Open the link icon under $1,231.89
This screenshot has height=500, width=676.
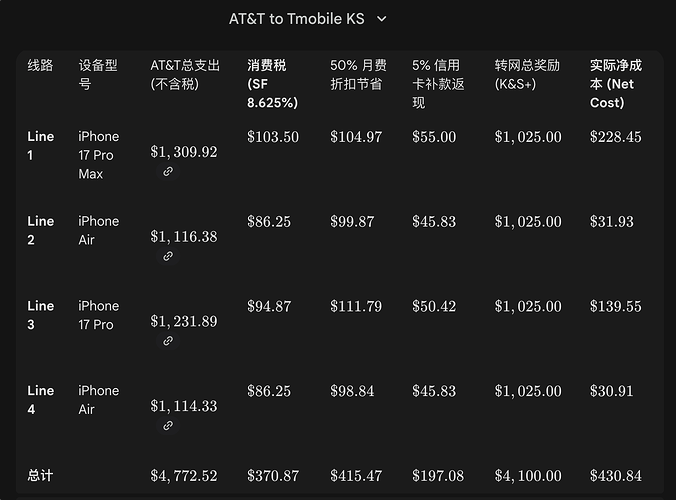pos(168,341)
